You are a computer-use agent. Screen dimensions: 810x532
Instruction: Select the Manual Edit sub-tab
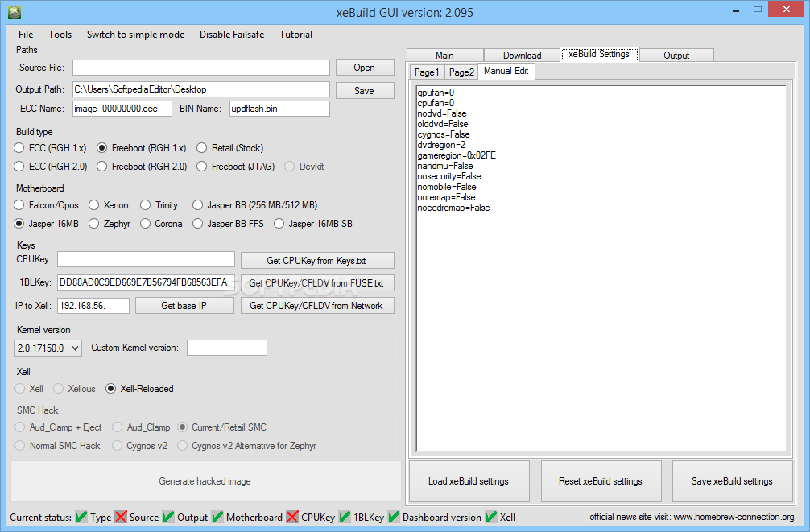pyautogui.click(x=506, y=71)
